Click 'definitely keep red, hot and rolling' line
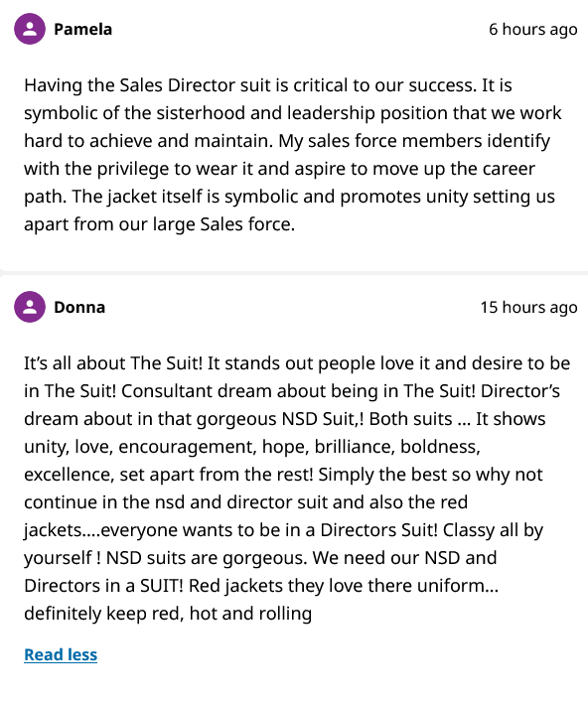The width and height of the screenshot is (588, 703). click(168, 614)
